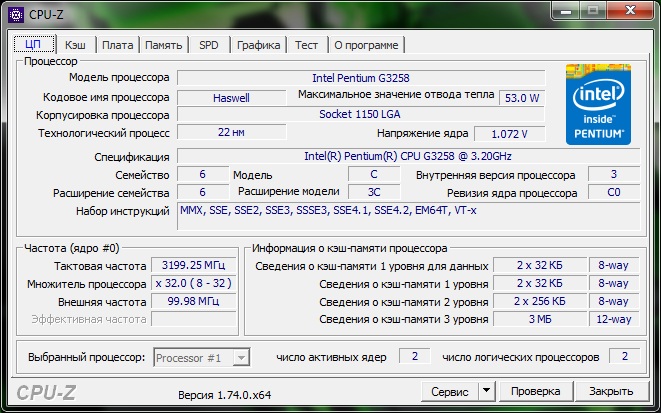Click the 3199.25 МГц clock speed value
Viewport: 661px width, 413px height.
click(x=193, y=265)
